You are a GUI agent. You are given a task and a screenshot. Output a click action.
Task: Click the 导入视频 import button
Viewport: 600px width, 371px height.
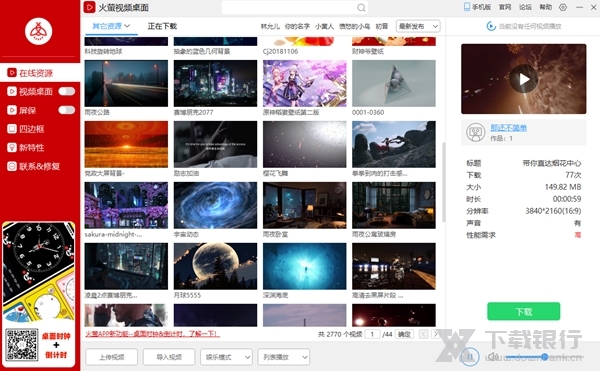pyautogui.click(x=169, y=357)
